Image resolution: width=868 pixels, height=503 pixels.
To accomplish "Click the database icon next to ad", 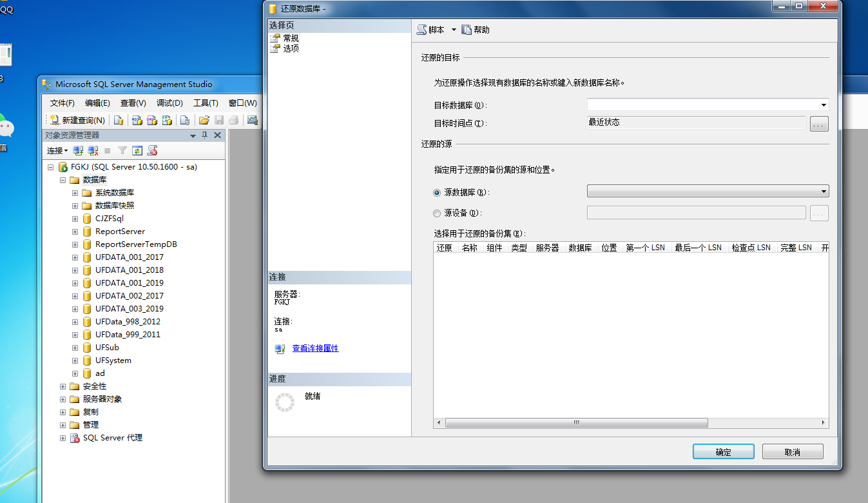I will pos(87,373).
